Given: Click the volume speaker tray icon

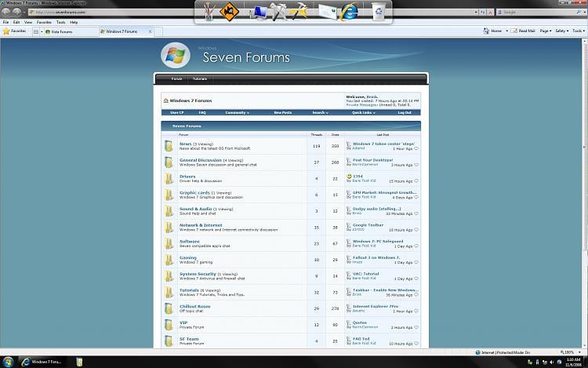Looking at the screenshot, I should click(x=552, y=363).
